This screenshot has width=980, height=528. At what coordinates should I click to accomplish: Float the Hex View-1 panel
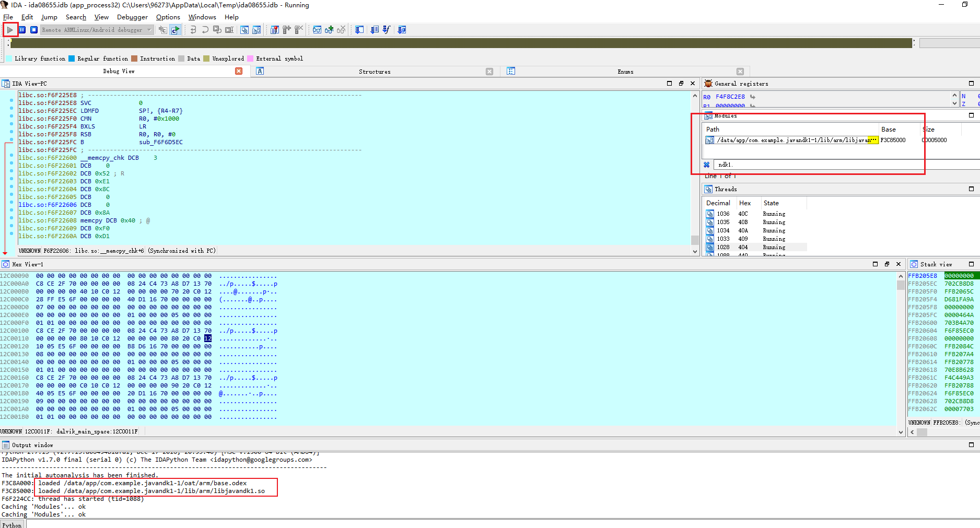pyautogui.click(x=886, y=264)
